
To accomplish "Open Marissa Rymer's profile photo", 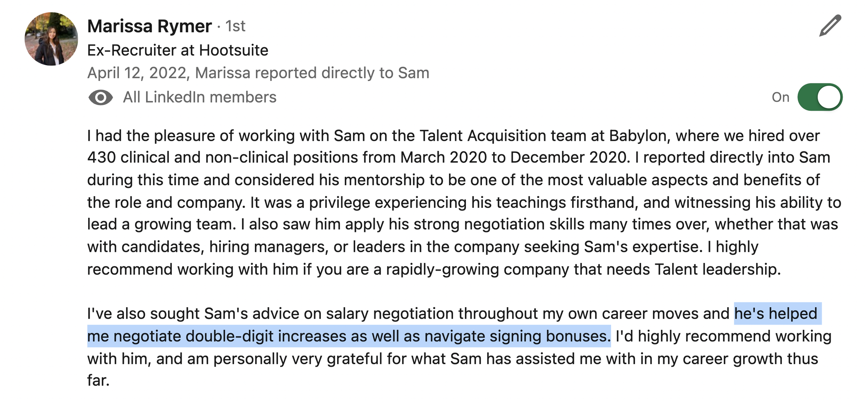I will click(x=51, y=39).
